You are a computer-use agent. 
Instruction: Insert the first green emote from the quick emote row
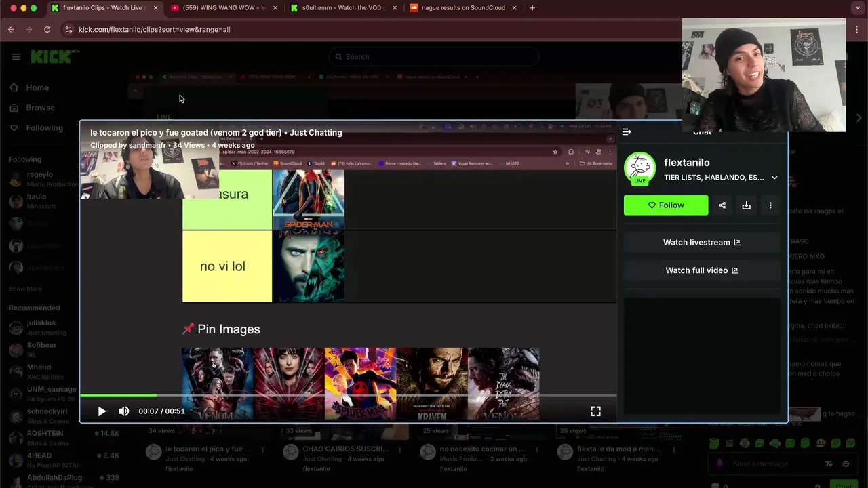pos(715,443)
